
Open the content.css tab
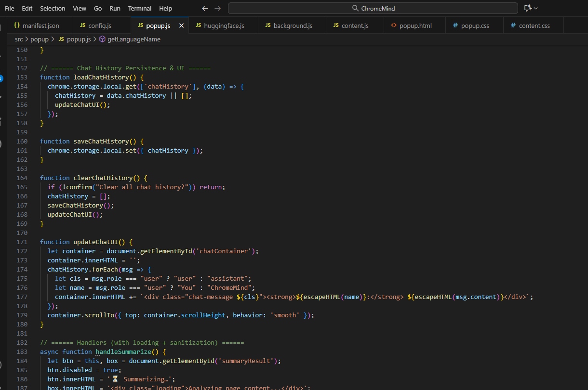[534, 26]
